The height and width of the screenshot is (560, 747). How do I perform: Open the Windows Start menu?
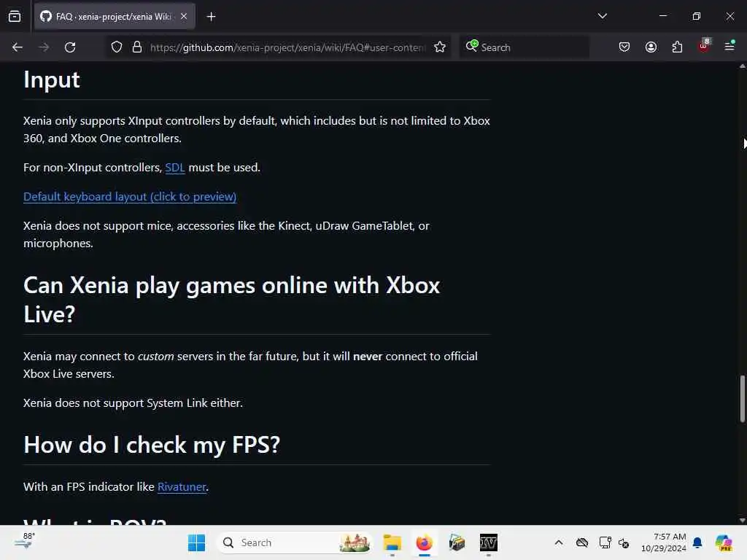(196, 542)
